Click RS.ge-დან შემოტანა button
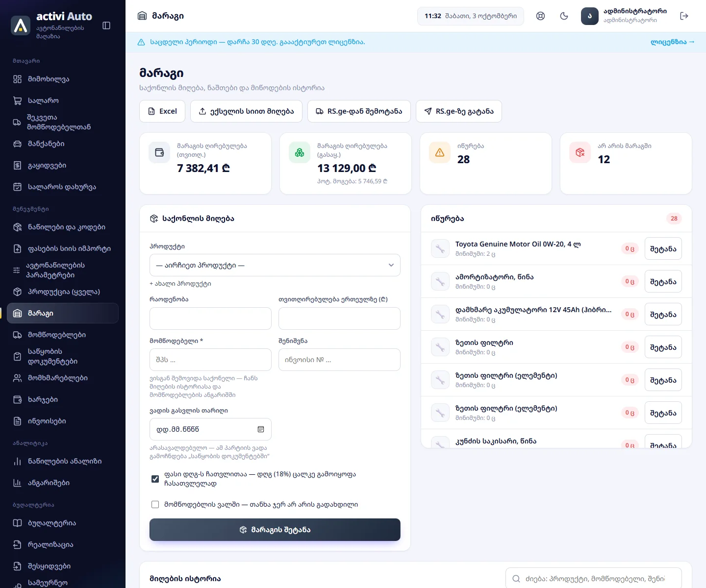Viewport: 706px width, 588px height. pos(359,111)
